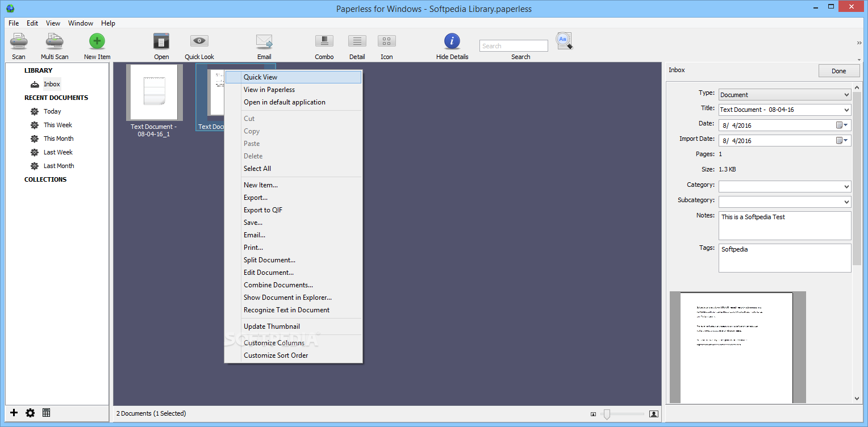Viewport: 868px width, 427px height.
Task: Click the Open toolbar icon
Action: click(x=161, y=41)
